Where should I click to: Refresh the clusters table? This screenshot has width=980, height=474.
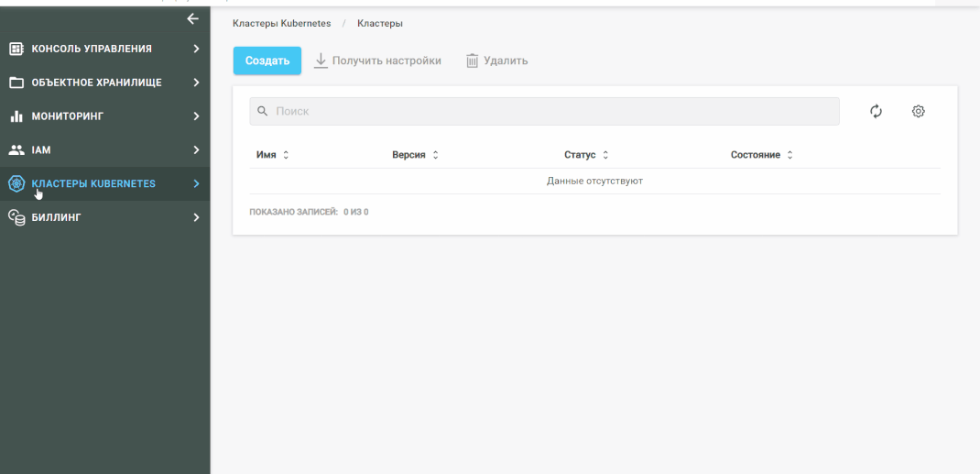coord(876,111)
